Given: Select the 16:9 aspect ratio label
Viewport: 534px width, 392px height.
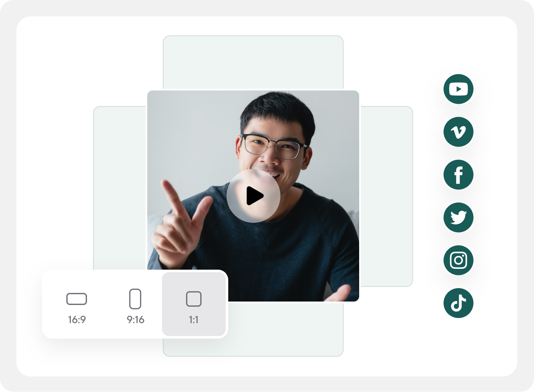Looking at the screenshot, I should point(77,320).
